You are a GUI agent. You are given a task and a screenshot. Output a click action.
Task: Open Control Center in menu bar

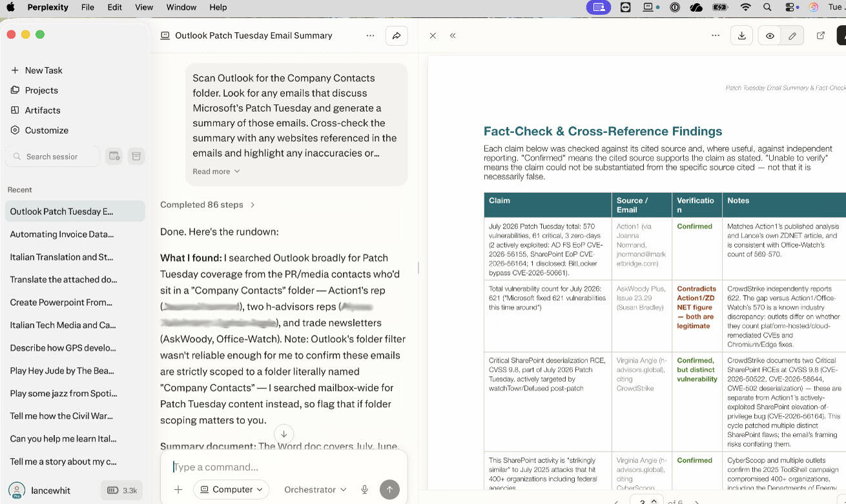coord(790,7)
